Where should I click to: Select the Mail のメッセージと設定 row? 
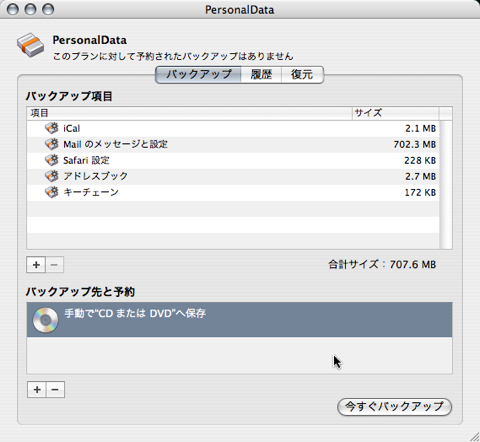(x=233, y=144)
